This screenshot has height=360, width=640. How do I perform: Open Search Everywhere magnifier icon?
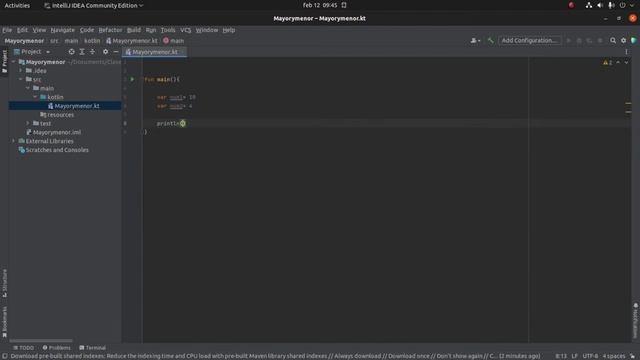[x=613, y=40]
